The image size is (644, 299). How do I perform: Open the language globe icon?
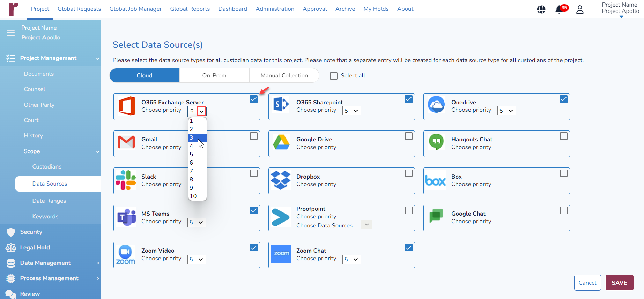(541, 9)
